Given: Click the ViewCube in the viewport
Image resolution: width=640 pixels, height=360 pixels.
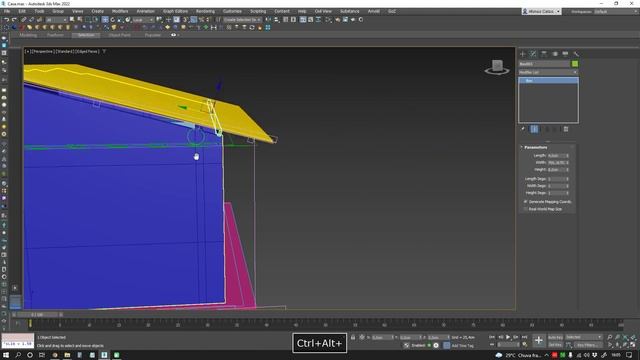Looking at the screenshot, I should (x=497, y=67).
